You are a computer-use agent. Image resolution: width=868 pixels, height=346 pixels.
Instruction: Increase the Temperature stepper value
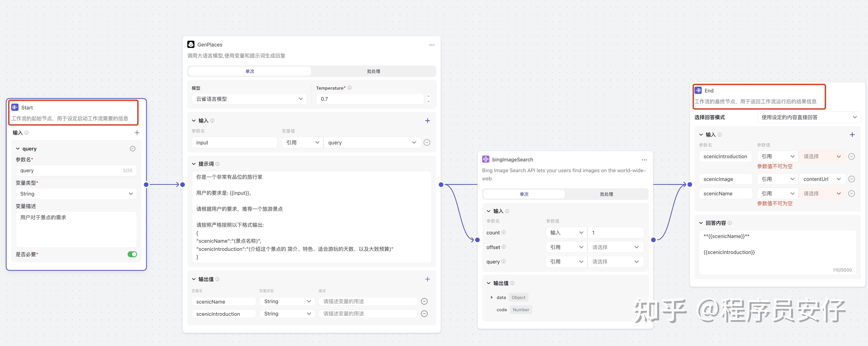tap(428, 96)
